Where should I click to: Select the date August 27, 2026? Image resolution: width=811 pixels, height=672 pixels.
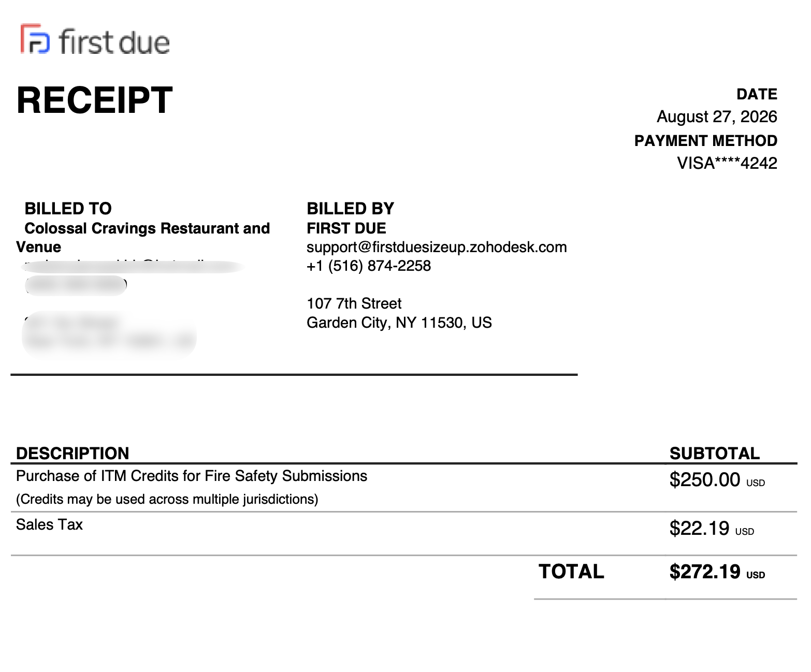point(717,116)
